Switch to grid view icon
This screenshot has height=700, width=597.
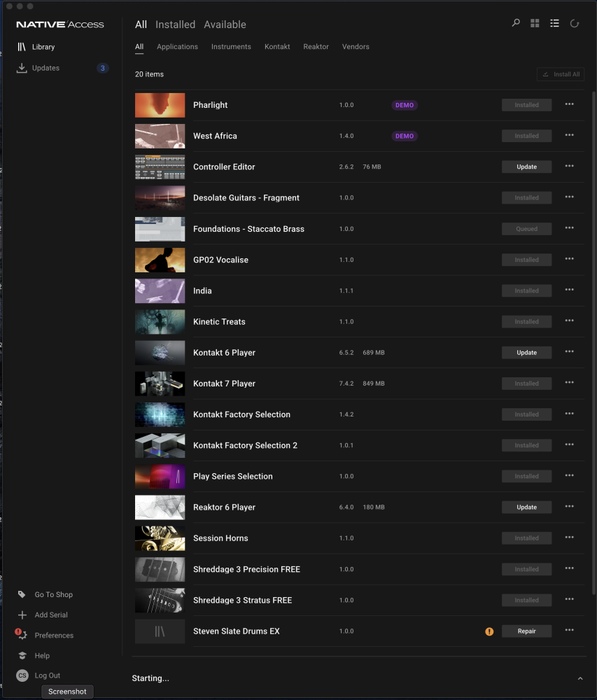(x=535, y=23)
